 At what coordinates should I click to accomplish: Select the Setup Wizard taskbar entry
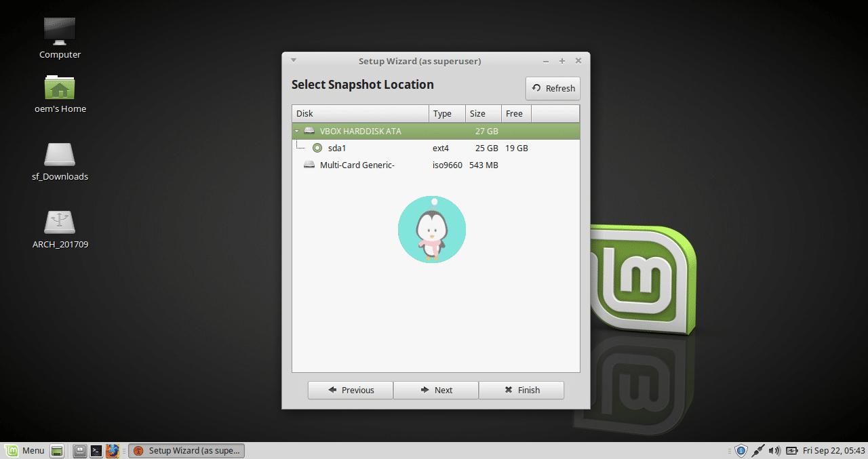coord(186,450)
